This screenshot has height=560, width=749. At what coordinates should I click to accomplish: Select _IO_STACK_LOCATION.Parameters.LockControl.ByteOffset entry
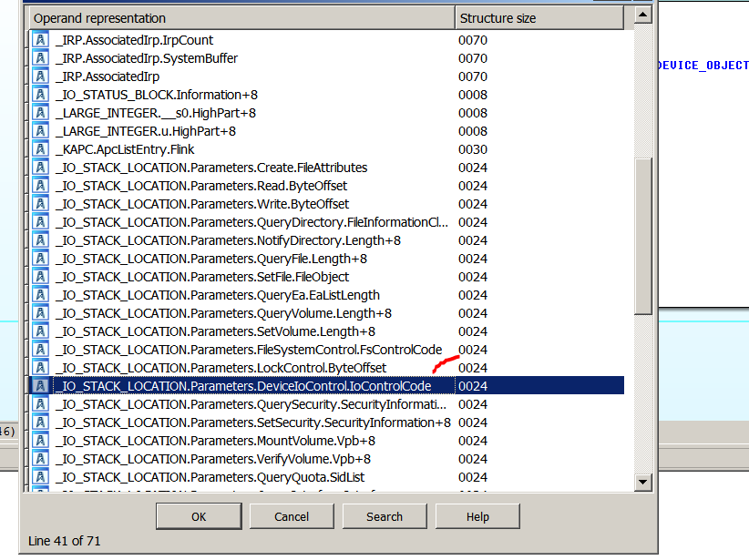(x=220, y=368)
